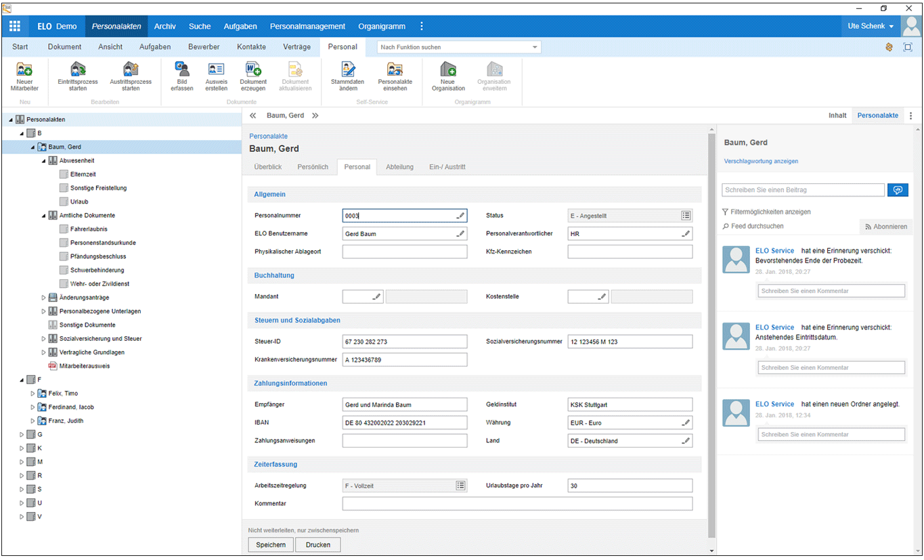
Task: Click the post comment speech bubble button
Action: point(898,190)
